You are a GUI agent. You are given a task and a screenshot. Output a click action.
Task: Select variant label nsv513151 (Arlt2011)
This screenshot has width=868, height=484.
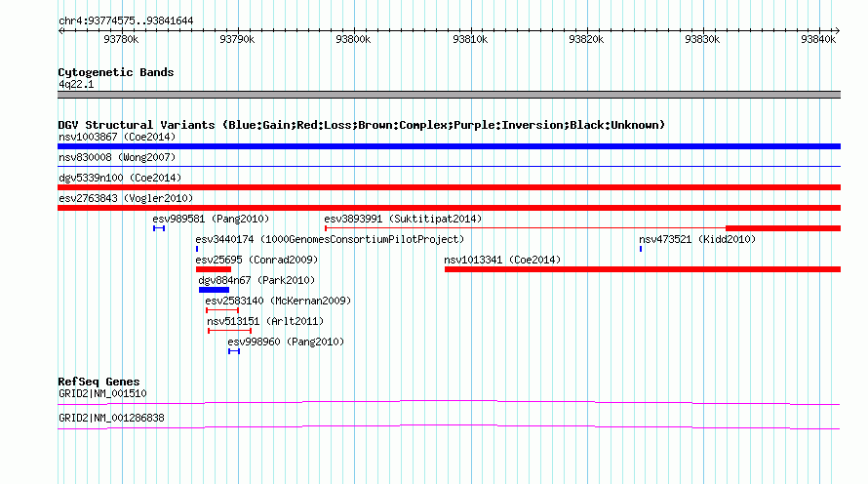(x=265, y=321)
